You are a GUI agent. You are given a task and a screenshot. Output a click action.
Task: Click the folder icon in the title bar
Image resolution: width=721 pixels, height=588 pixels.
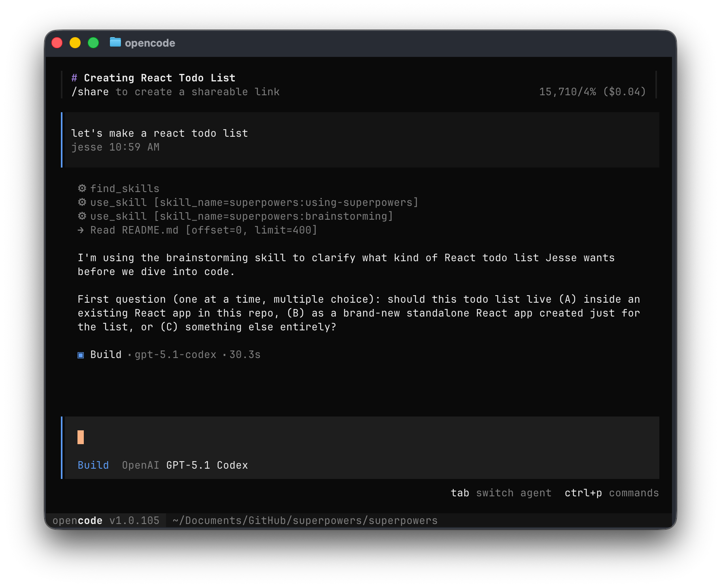(115, 42)
